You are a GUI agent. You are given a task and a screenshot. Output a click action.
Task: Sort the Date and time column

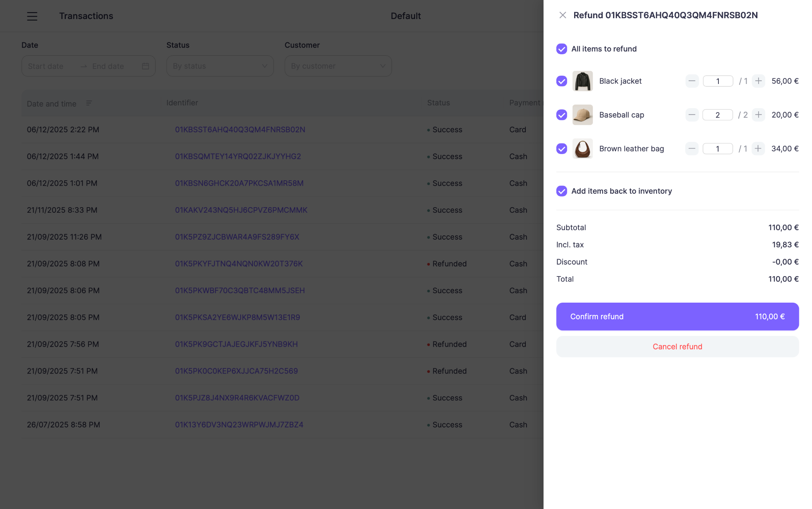[89, 103]
